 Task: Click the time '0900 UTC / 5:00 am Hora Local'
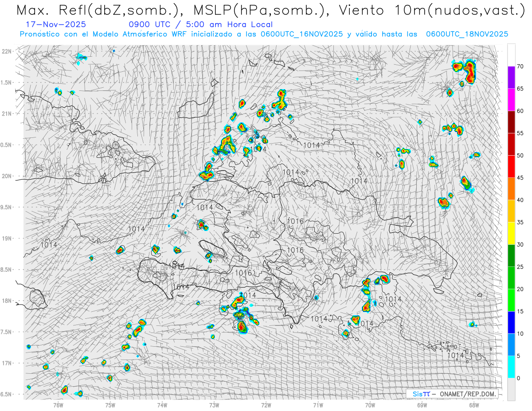tap(201, 24)
